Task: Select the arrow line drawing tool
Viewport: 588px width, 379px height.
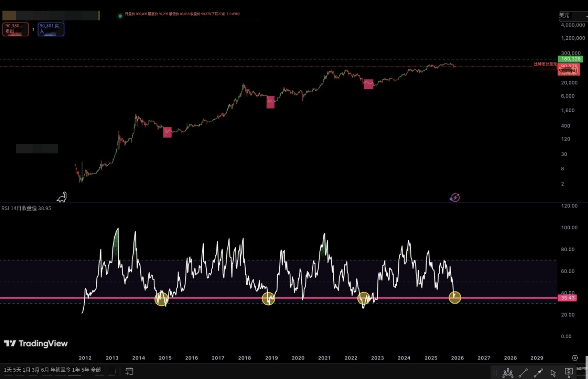Action: (538, 372)
